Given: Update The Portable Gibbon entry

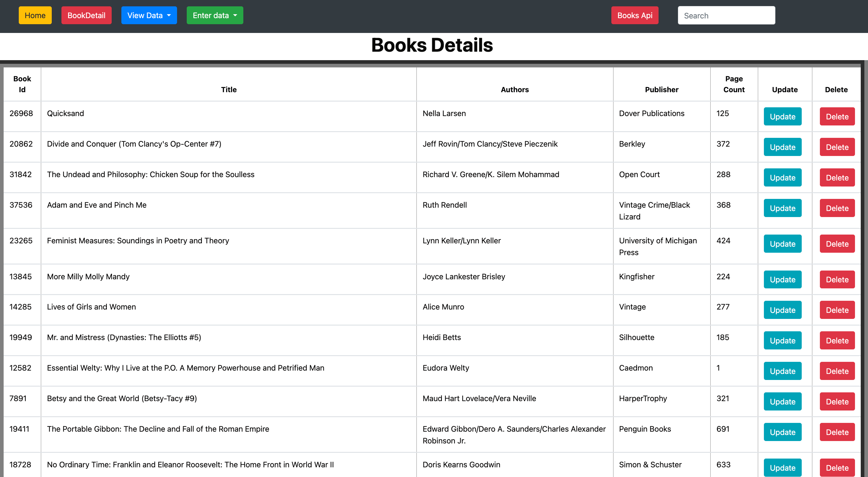Looking at the screenshot, I should (x=782, y=432).
